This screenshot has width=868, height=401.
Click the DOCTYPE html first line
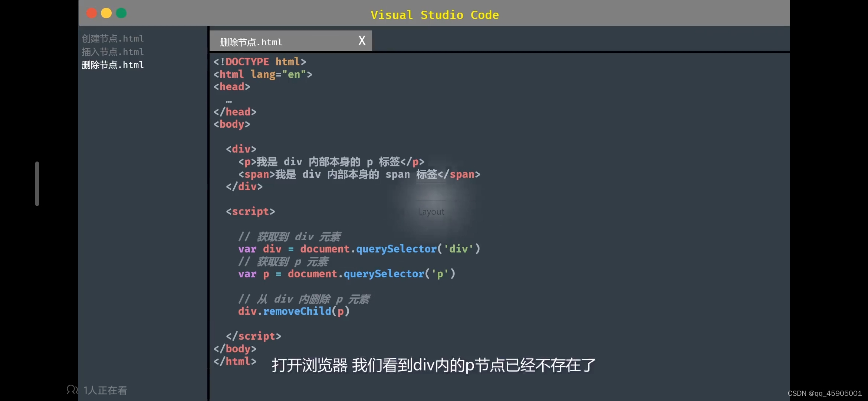pyautogui.click(x=260, y=62)
